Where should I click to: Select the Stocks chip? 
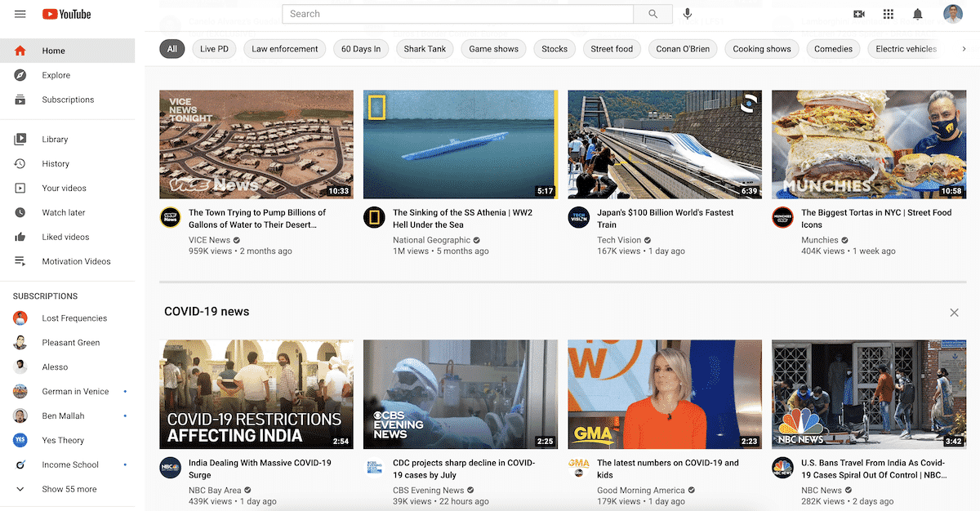pyautogui.click(x=555, y=49)
